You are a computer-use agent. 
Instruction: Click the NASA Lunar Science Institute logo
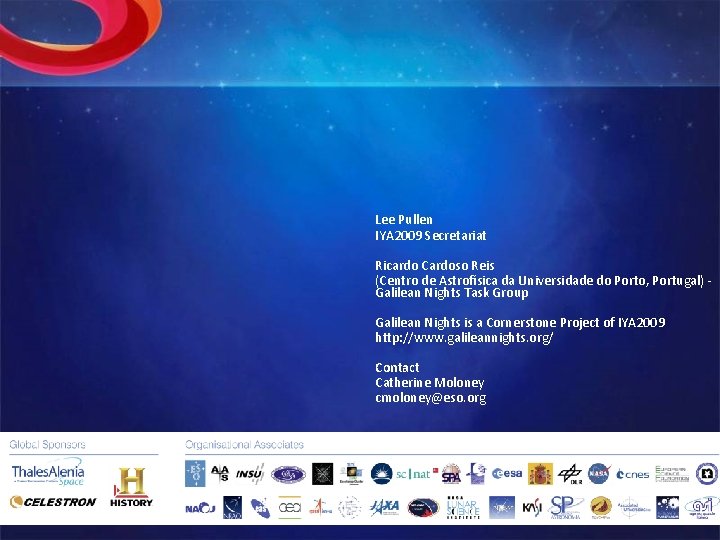pos(463,507)
